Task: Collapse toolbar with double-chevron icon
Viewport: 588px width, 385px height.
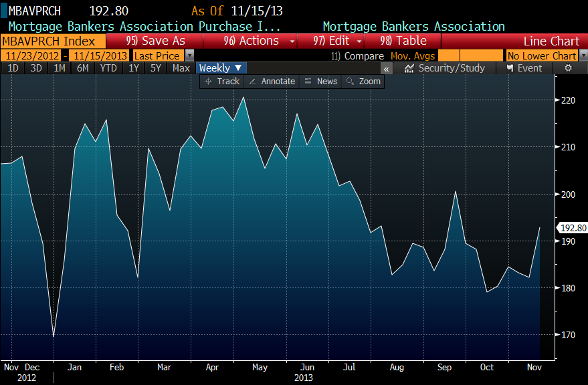Action: 387,68
